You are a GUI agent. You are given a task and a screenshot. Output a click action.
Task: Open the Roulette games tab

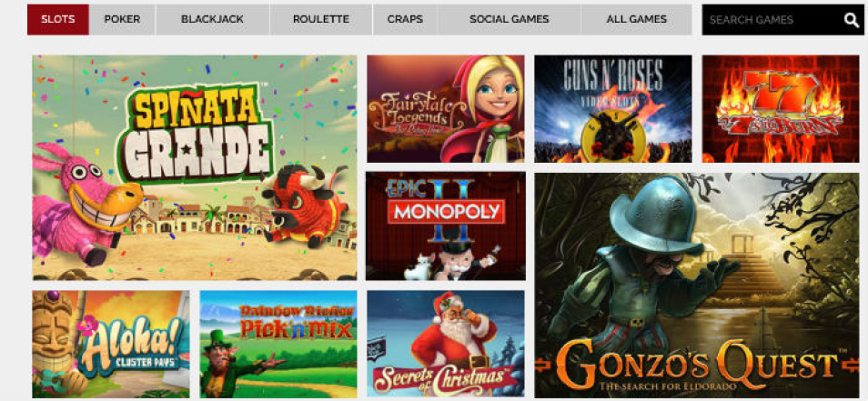pyautogui.click(x=321, y=19)
